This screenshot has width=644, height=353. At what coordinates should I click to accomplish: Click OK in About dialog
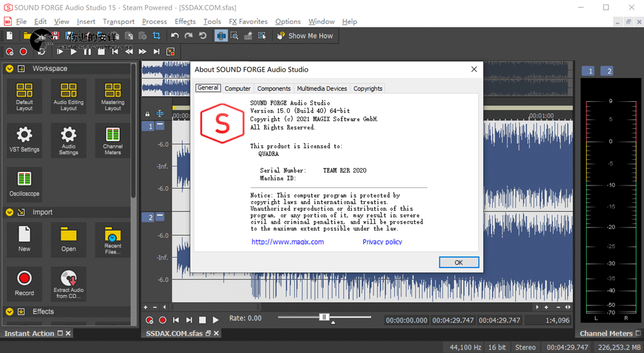[x=459, y=262]
